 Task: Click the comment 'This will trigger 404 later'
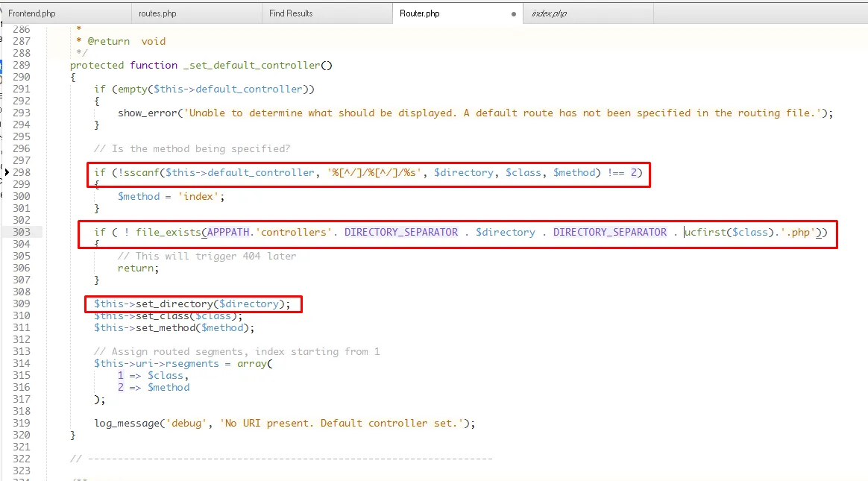point(207,257)
